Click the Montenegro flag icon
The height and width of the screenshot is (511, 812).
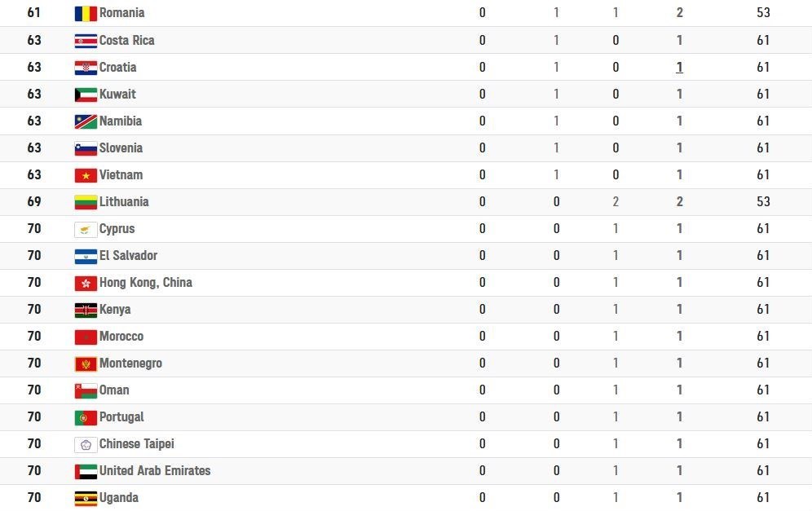pyautogui.click(x=86, y=363)
